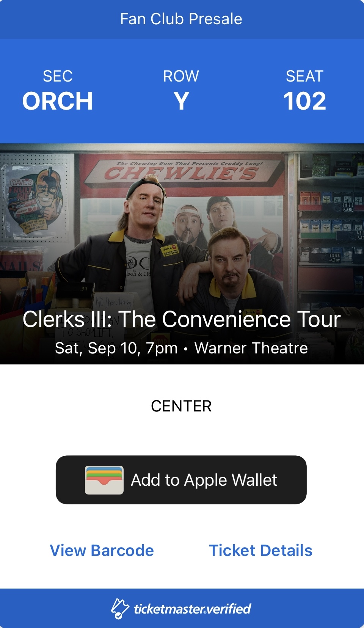Select the Fan Club Presale header
364x628 pixels.
181,19
